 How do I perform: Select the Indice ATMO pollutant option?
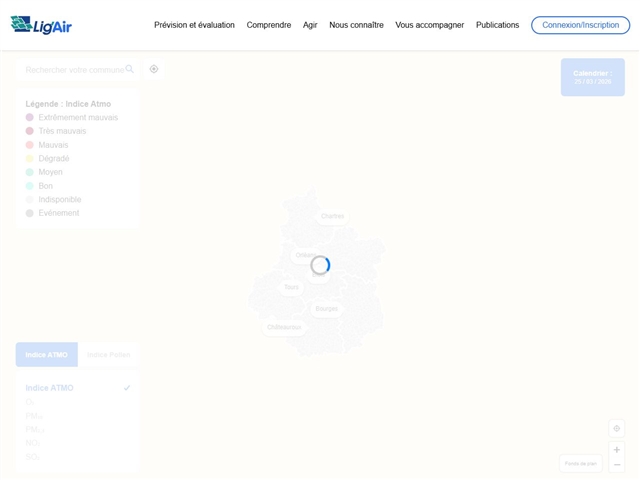[x=50, y=388]
